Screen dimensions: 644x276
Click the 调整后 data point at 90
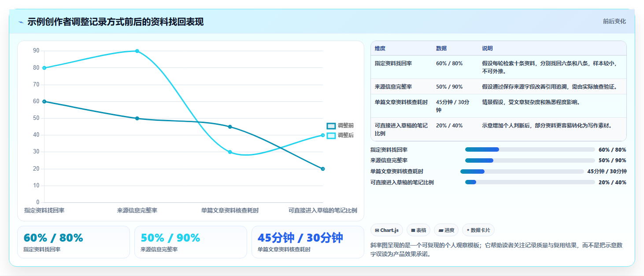[137, 51]
